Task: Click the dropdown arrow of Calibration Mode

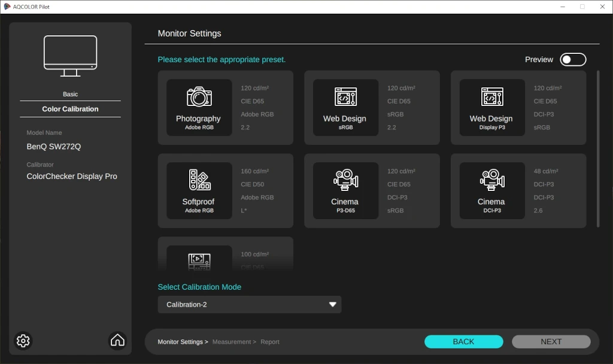Action: [x=333, y=305]
